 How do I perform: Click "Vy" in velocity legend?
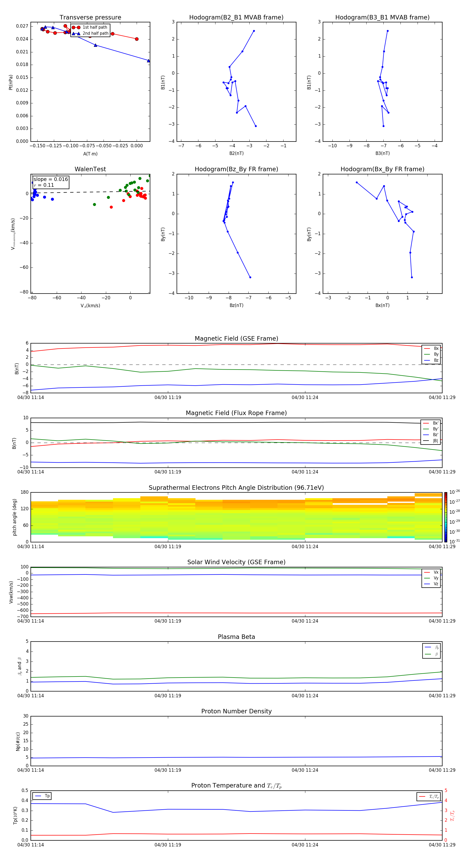pyautogui.click(x=436, y=578)
